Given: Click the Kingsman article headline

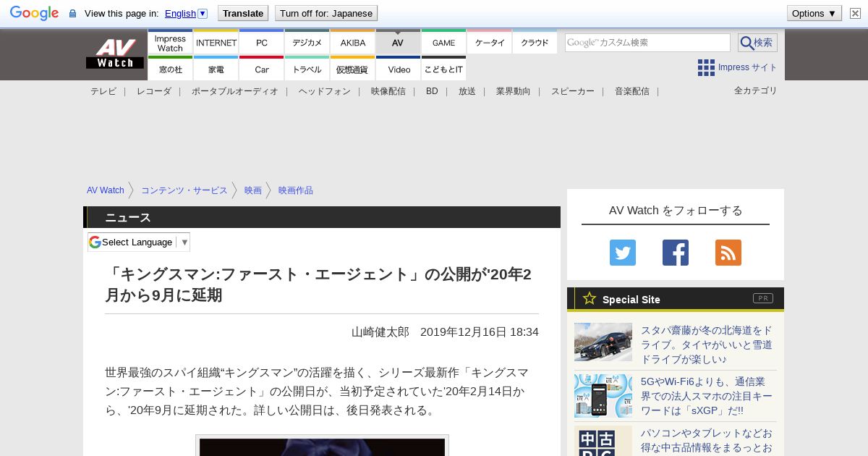Looking at the screenshot, I should point(318,284).
